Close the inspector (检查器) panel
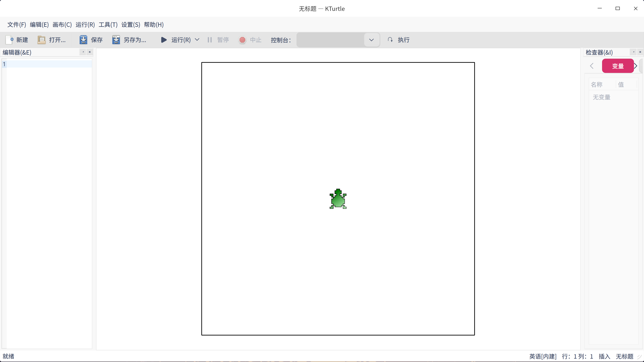The height and width of the screenshot is (362, 644). point(640,52)
